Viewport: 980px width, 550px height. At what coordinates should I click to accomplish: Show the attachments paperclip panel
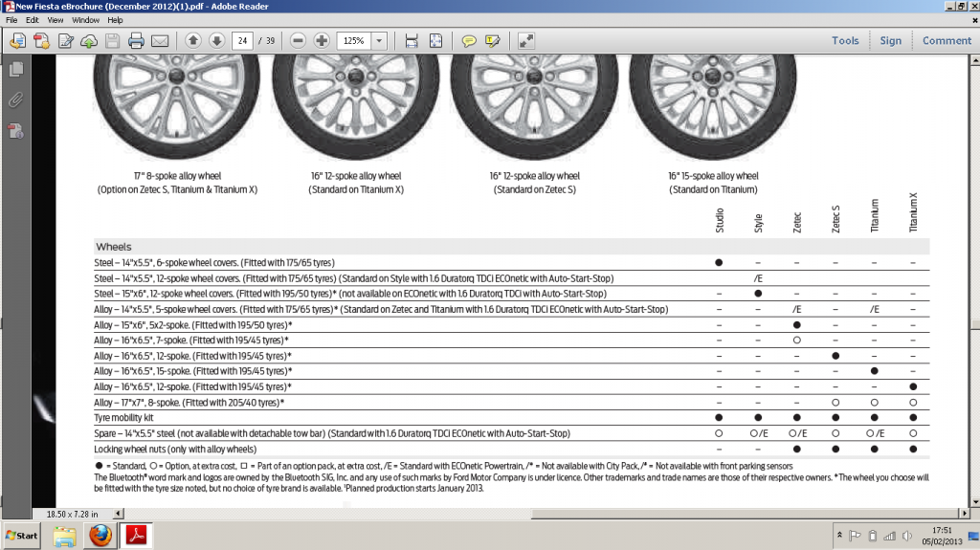[x=15, y=100]
